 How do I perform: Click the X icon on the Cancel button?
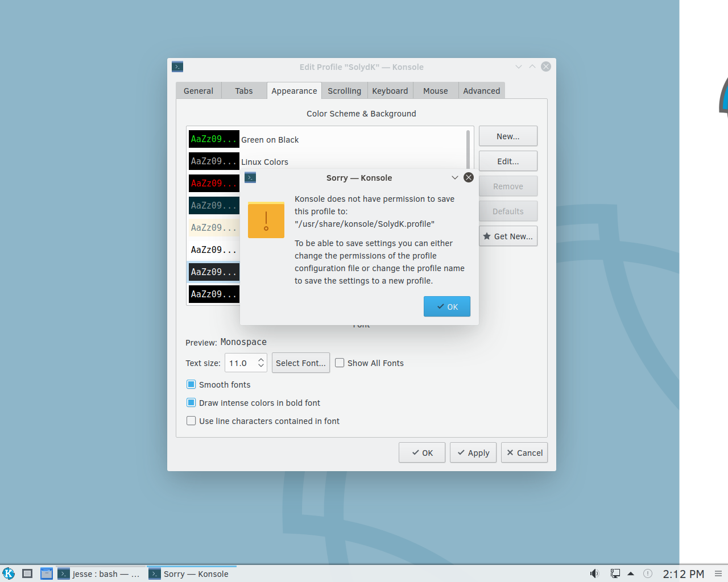510,452
